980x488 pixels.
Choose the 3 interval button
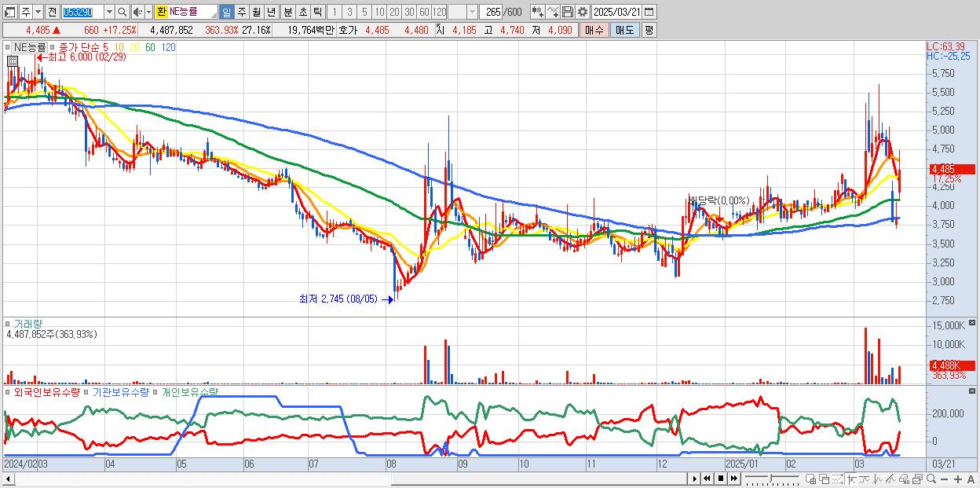click(349, 12)
